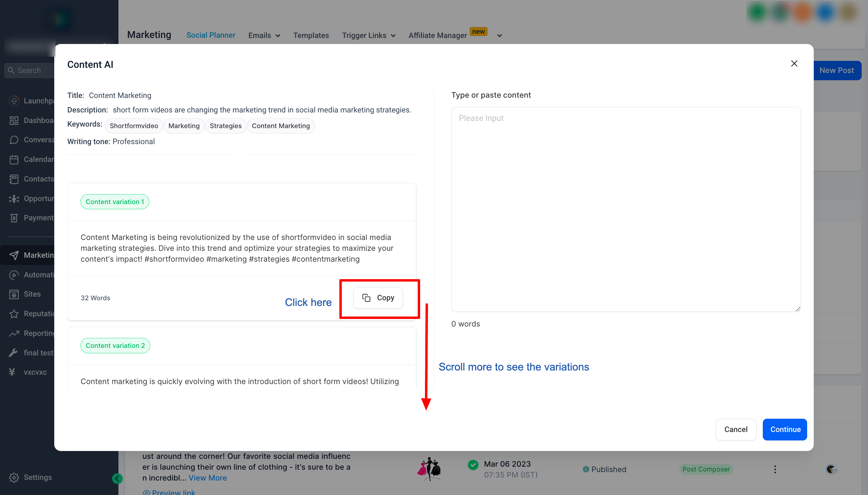
Task: Click the View More link
Action: (x=208, y=478)
